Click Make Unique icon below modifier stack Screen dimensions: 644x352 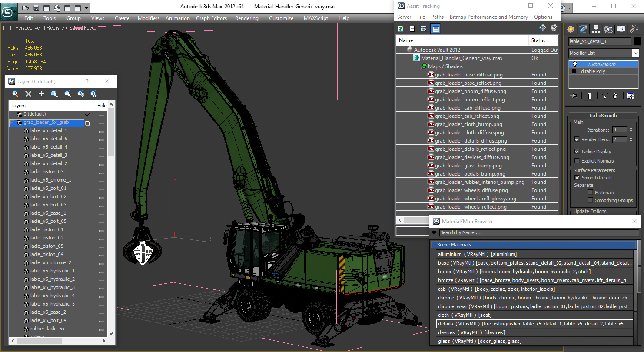pos(604,96)
